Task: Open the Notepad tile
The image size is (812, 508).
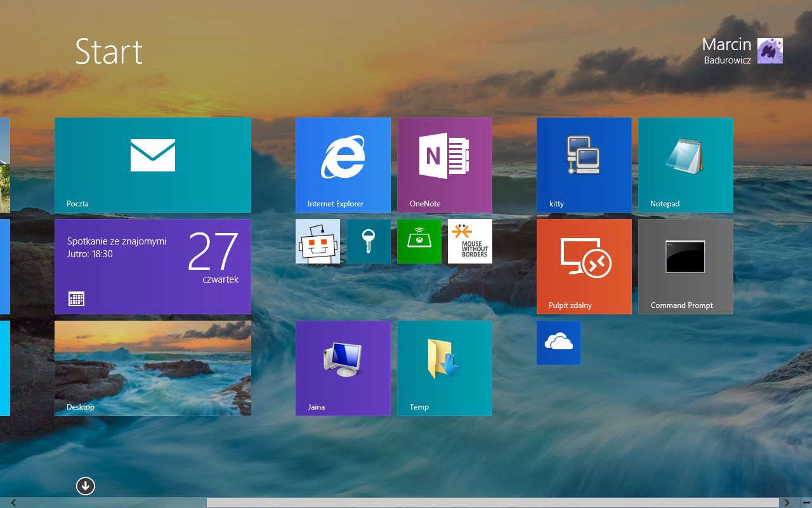Action: coord(686,165)
